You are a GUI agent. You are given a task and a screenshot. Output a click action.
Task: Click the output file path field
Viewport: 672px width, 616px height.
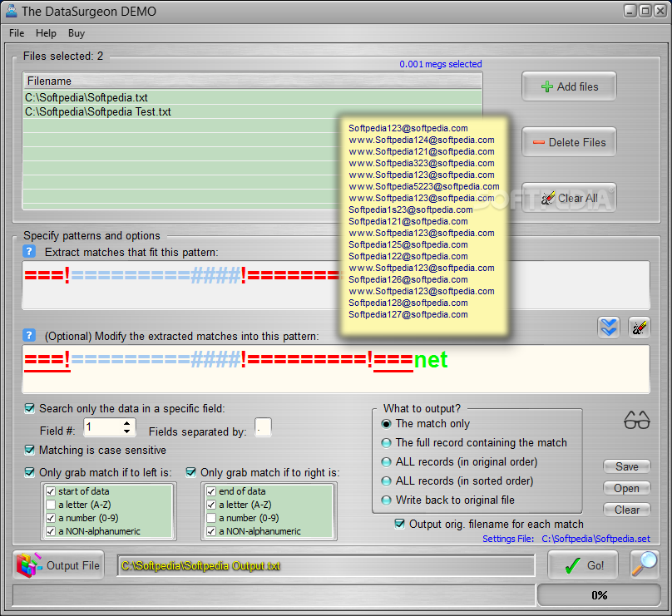(326, 566)
